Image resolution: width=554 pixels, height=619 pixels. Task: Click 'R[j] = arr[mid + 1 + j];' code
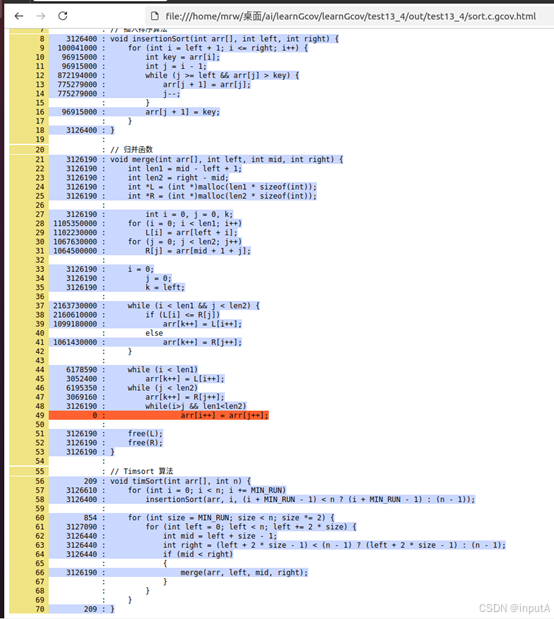(198, 251)
